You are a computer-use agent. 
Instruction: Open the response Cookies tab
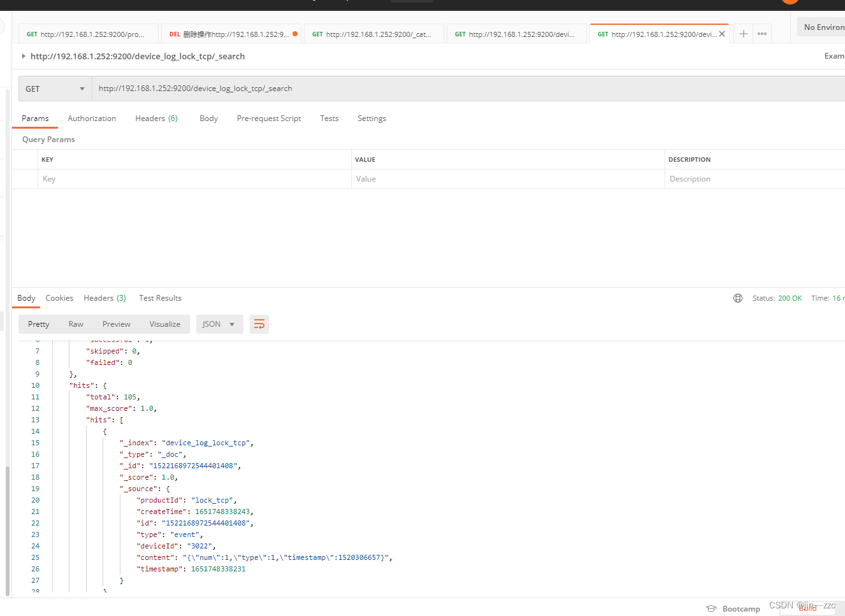coord(59,298)
